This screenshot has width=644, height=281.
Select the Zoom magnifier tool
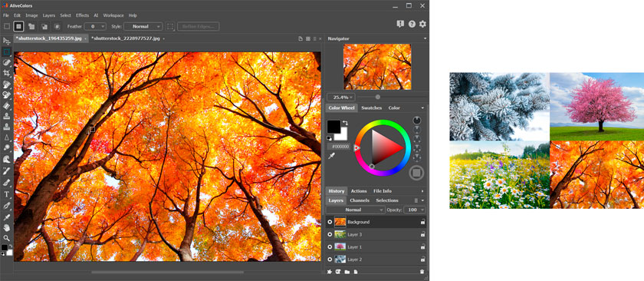[7, 238]
